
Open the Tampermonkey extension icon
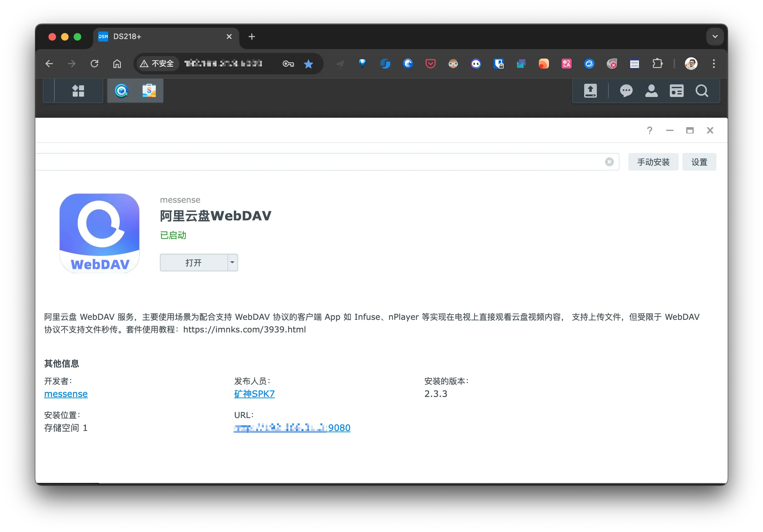coord(453,64)
